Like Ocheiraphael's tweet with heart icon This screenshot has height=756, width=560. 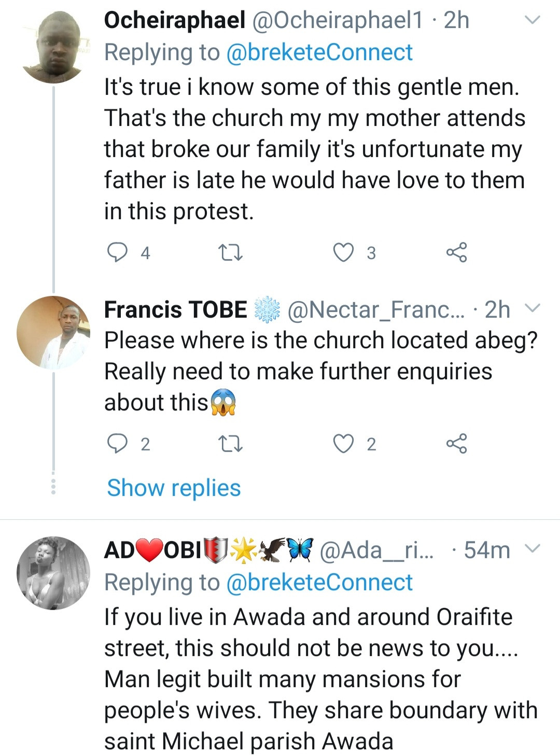tap(343, 252)
